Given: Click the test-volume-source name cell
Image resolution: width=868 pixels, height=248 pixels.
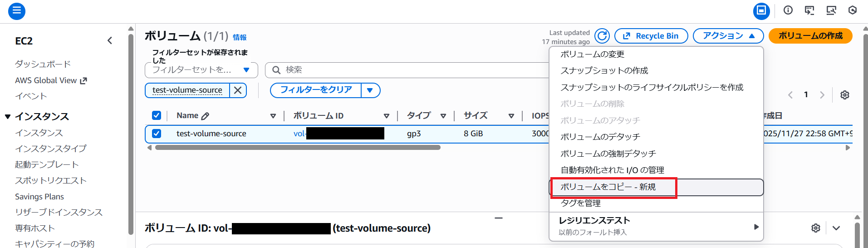Looking at the screenshot, I should [x=211, y=134].
